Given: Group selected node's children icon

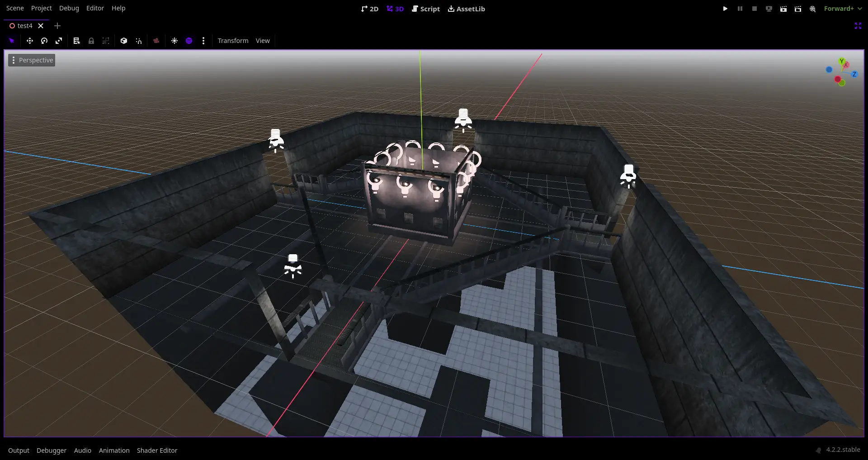Looking at the screenshot, I should (106, 41).
